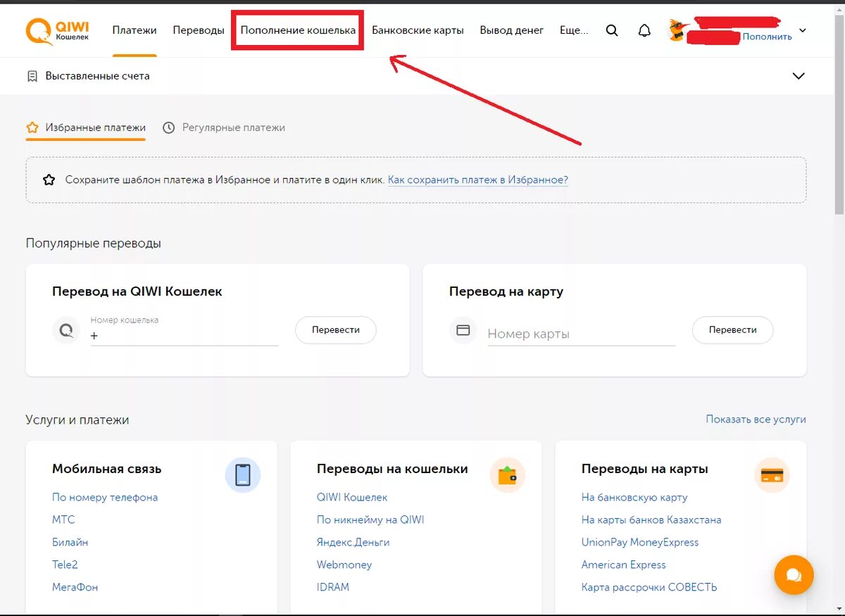
Task: Click the Переводы на кошельки heading
Action: coord(392,469)
